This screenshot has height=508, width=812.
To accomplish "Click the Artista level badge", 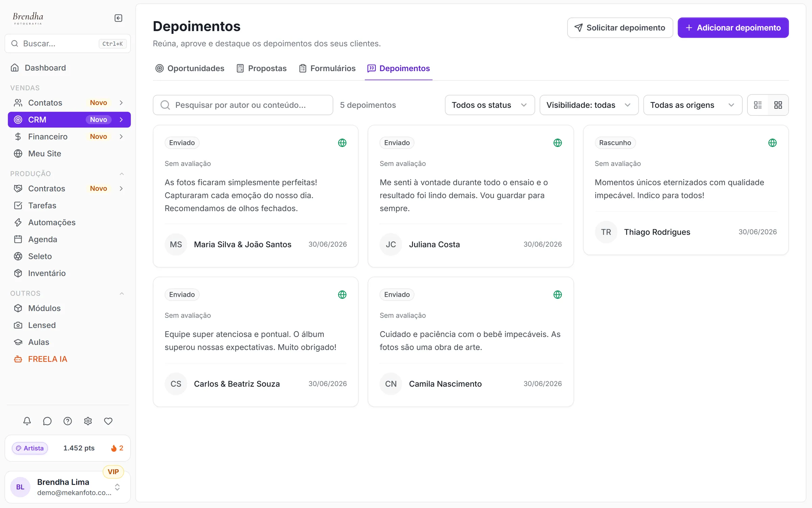I will point(30,448).
